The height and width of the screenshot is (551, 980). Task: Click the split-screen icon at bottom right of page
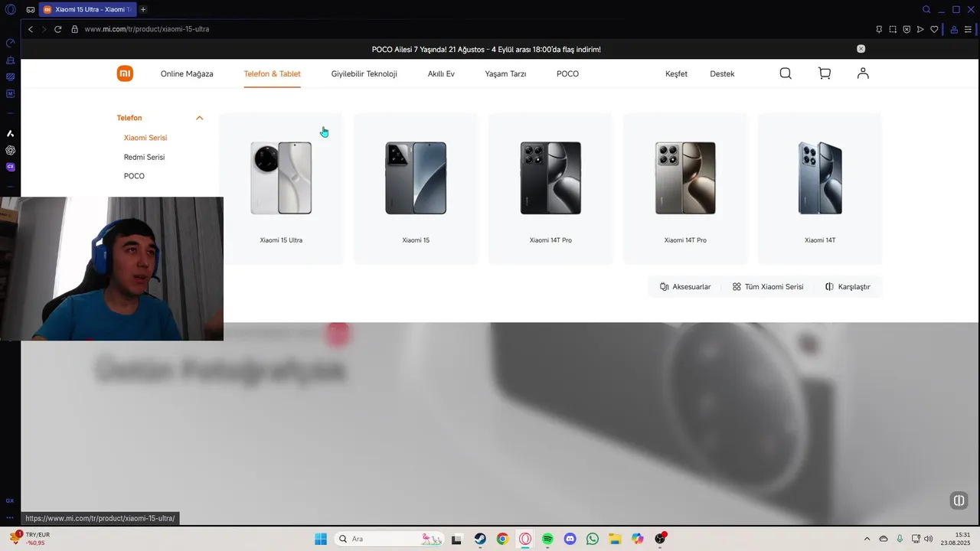tap(959, 500)
